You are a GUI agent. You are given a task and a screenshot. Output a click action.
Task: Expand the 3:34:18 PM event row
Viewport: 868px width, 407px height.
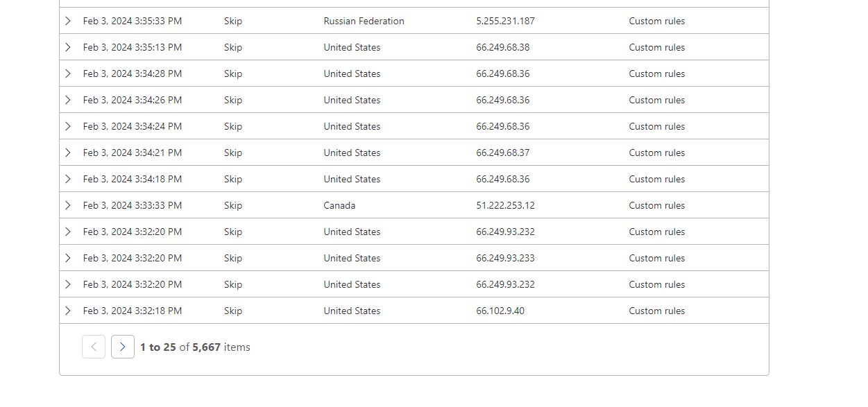[68, 179]
